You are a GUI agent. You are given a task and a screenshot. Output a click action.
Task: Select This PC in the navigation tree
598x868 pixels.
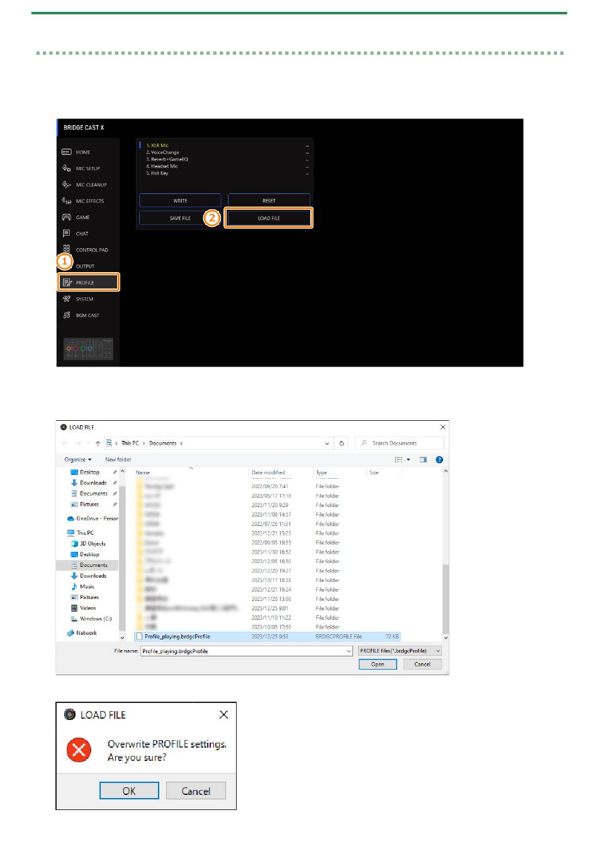[85, 533]
